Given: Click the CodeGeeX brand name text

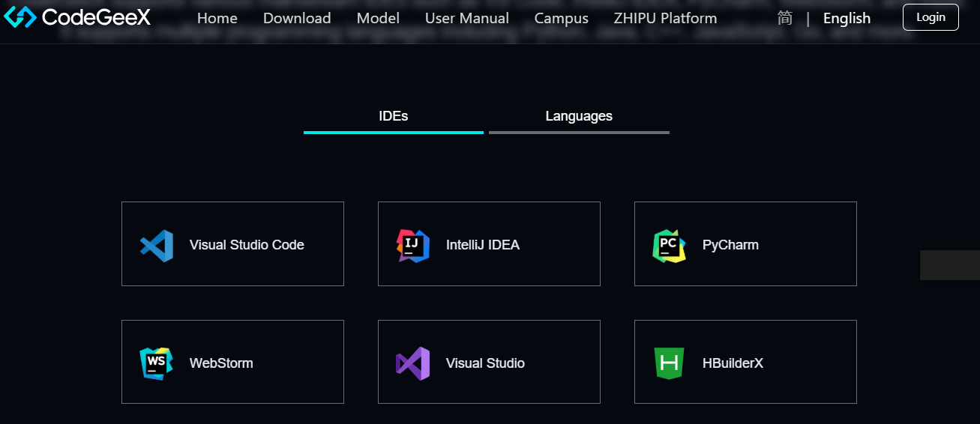Looking at the screenshot, I should (x=96, y=17).
